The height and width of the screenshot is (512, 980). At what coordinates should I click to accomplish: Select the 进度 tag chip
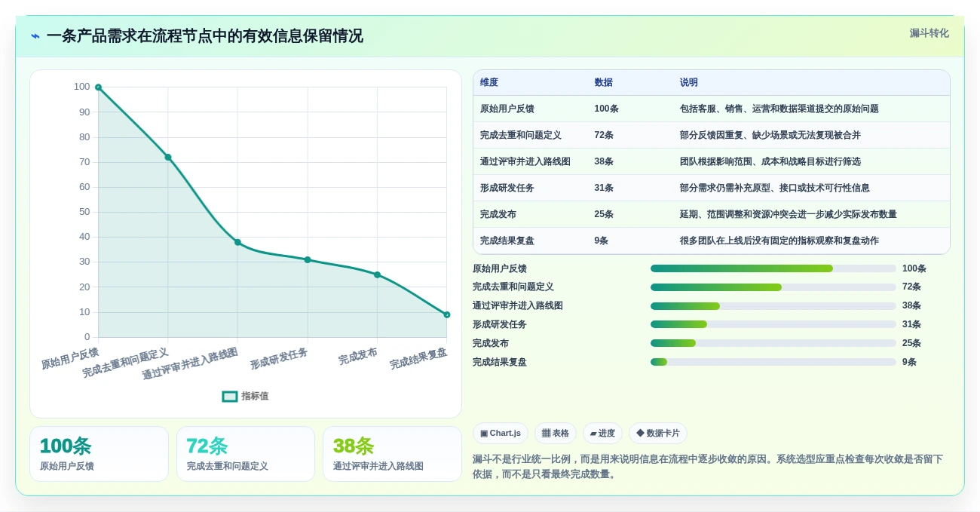tap(602, 433)
